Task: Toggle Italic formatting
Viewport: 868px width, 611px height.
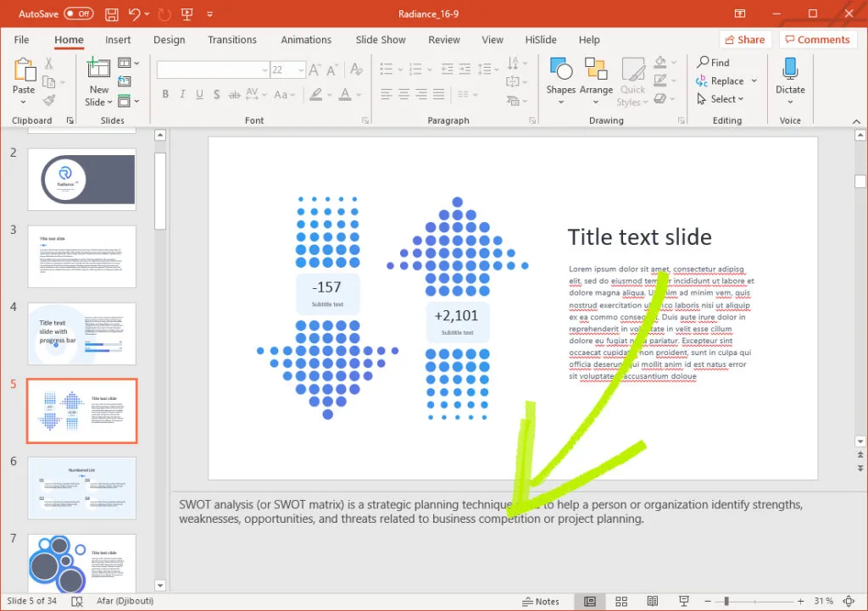Action: point(183,95)
